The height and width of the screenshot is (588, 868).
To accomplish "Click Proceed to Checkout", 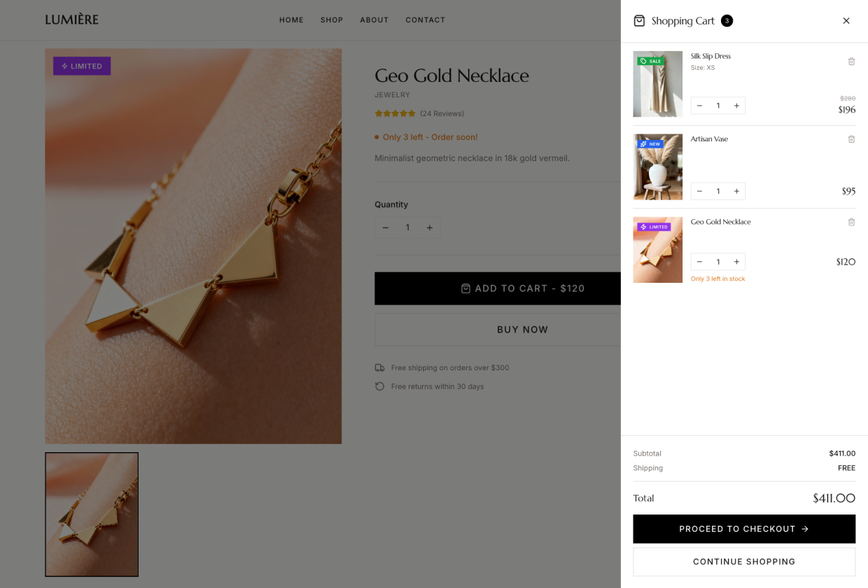I will coord(743,528).
